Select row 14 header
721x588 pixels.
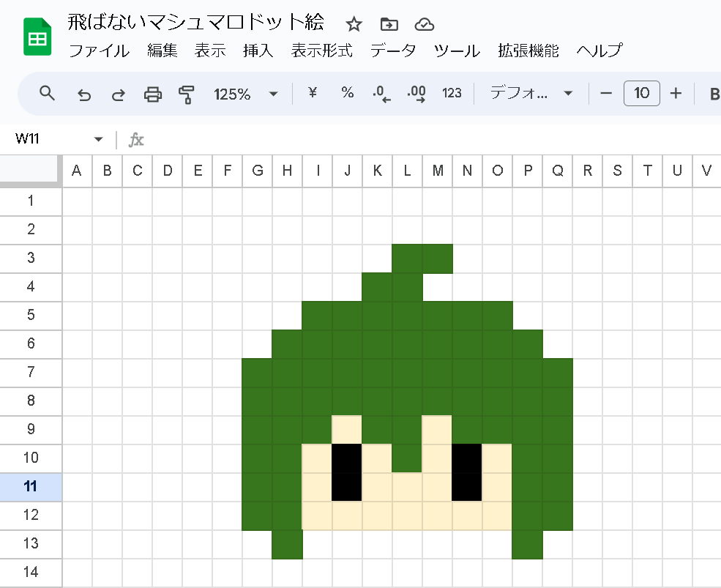31,573
